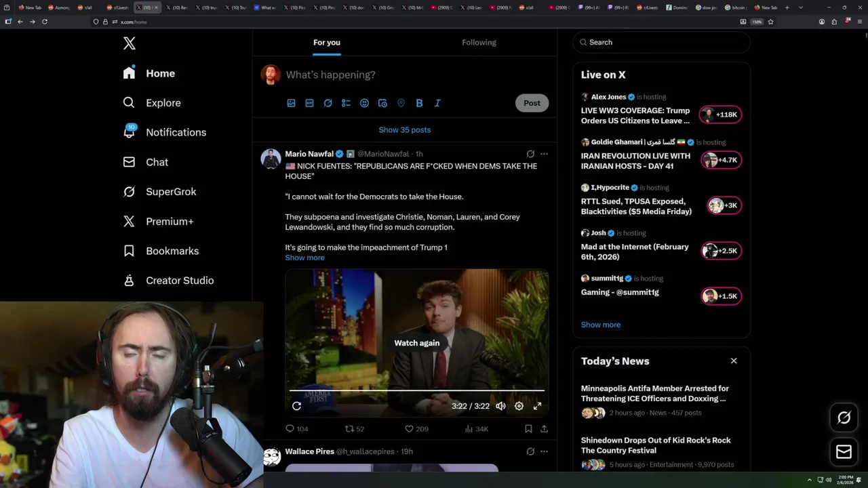Open the Explore search page
Screen dimensions: 868x488
click(152, 103)
